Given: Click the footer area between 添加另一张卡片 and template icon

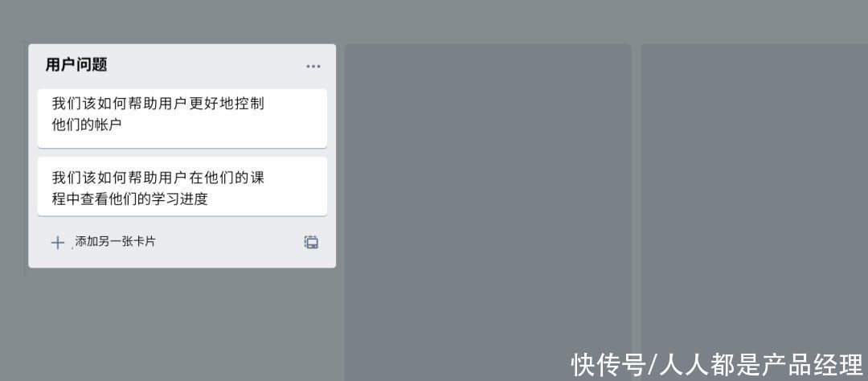Looking at the screenshot, I should pos(229,242).
